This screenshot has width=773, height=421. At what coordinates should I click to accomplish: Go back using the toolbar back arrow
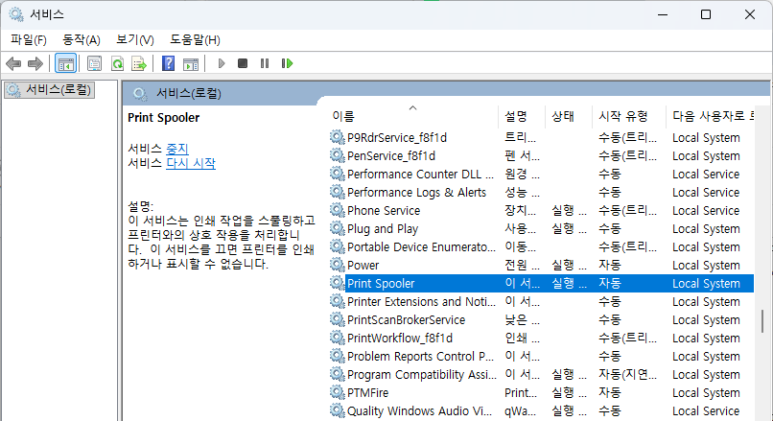pos(13,64)
